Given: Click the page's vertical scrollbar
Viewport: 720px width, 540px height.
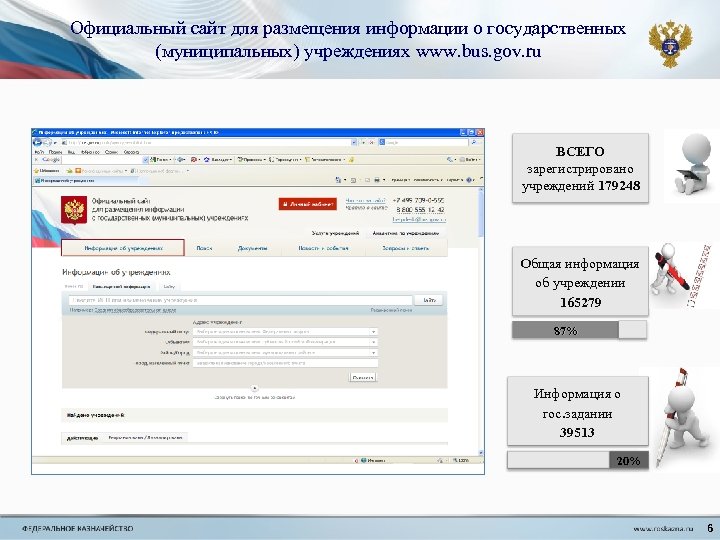Looking at the screenshot, I should (481, 319).
